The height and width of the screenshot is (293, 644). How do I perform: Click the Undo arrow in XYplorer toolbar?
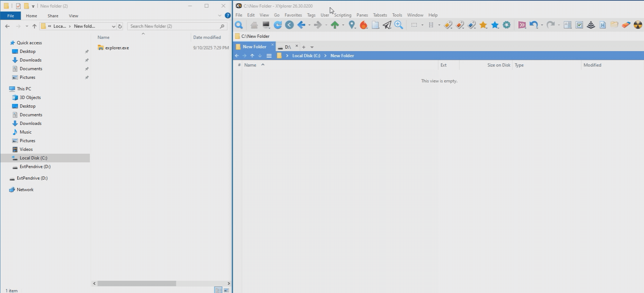534,25
